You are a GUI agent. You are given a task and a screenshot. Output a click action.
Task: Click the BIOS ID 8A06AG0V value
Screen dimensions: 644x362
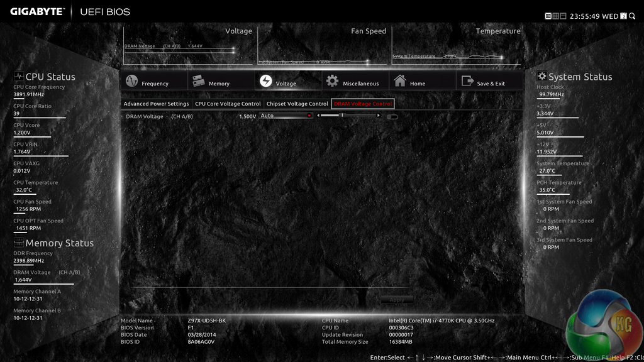click(x=201, y=341)
